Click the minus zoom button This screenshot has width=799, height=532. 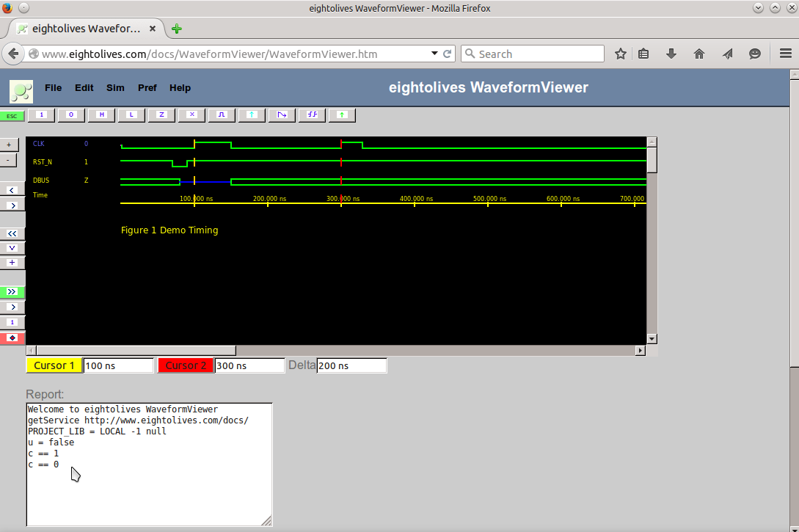point(7,160)
